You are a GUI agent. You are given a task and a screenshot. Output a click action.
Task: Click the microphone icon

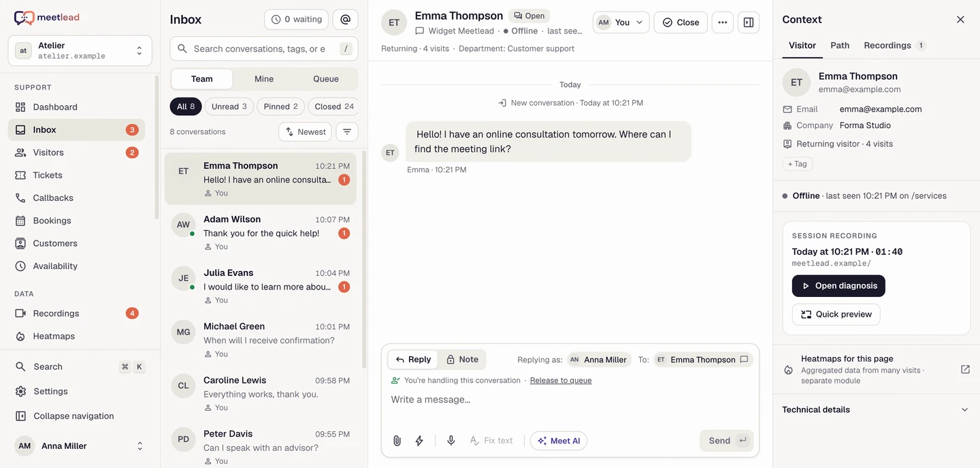[x=451, y=441]
